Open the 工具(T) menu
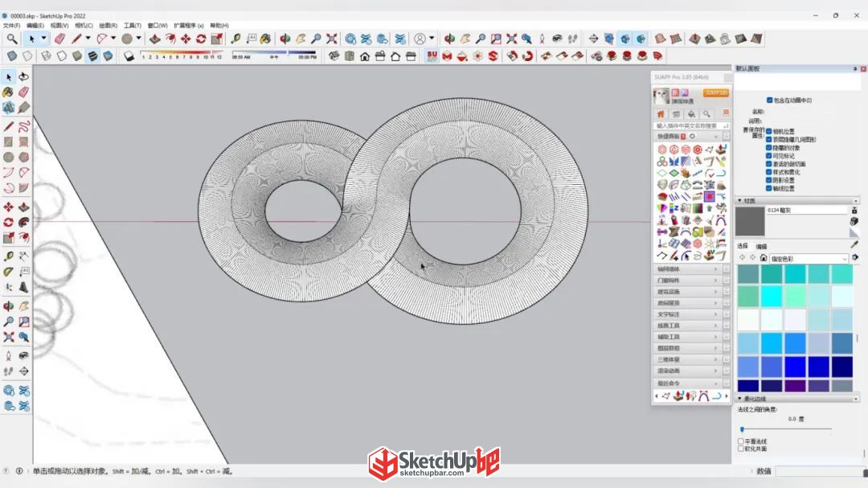Viewport: 868px width, 488px height. click(x=133, y=26)
